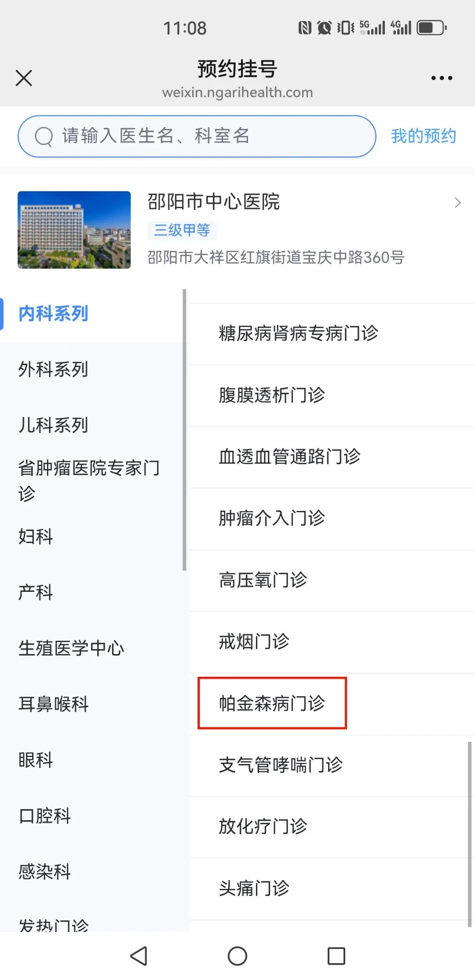Click the left category list scrollbar
This screenshot has width=475, height=980.
184,429
